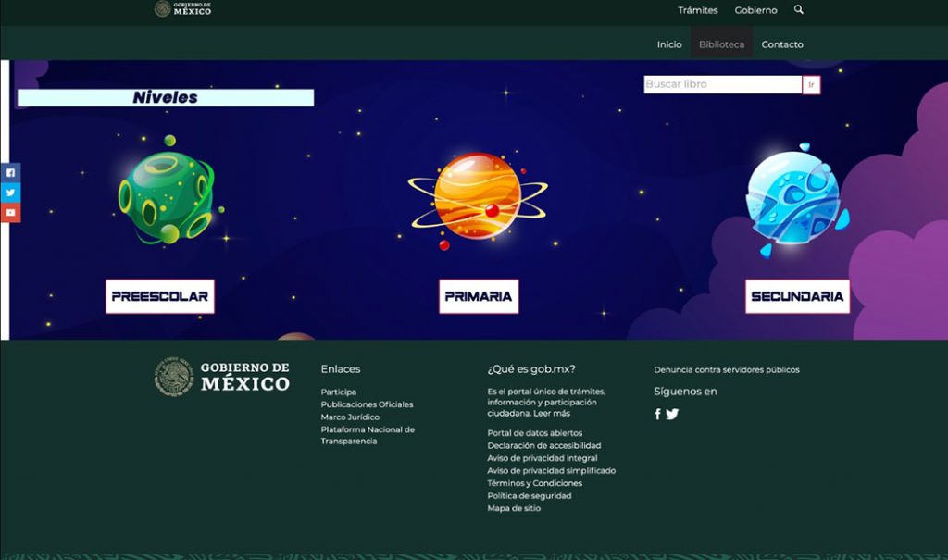This screenshot has width=948, height=560.
Task: Click the Ir search button
Action: (x=811, y=84)
